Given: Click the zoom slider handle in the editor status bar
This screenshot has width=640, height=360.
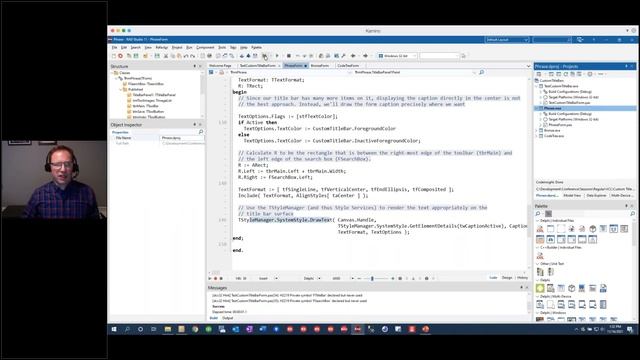Looking at the screenshot, I should click(x=372, y=278).
